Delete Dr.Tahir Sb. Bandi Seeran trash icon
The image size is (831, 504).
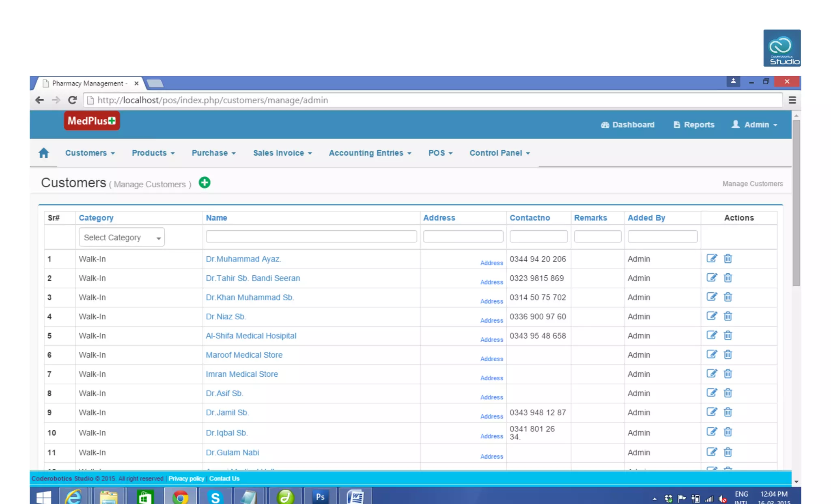pos(728,278)
